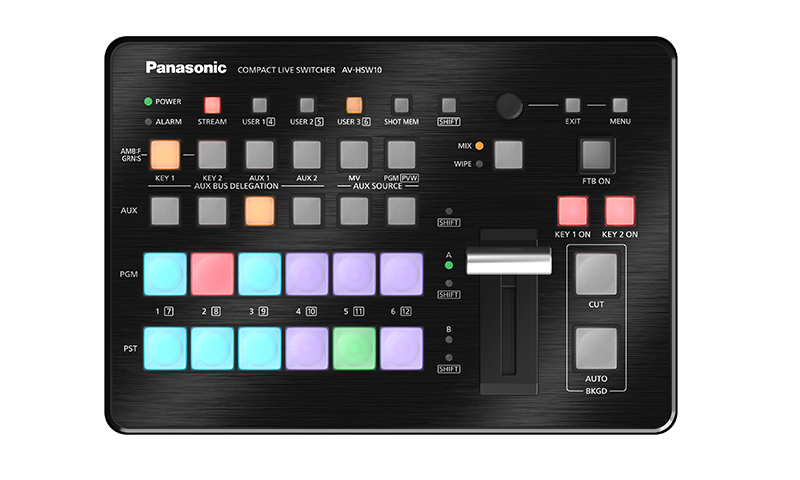Select the KEY 2 delegation button
This screenshot has width=800, height=480.
[x=212, y=155]
